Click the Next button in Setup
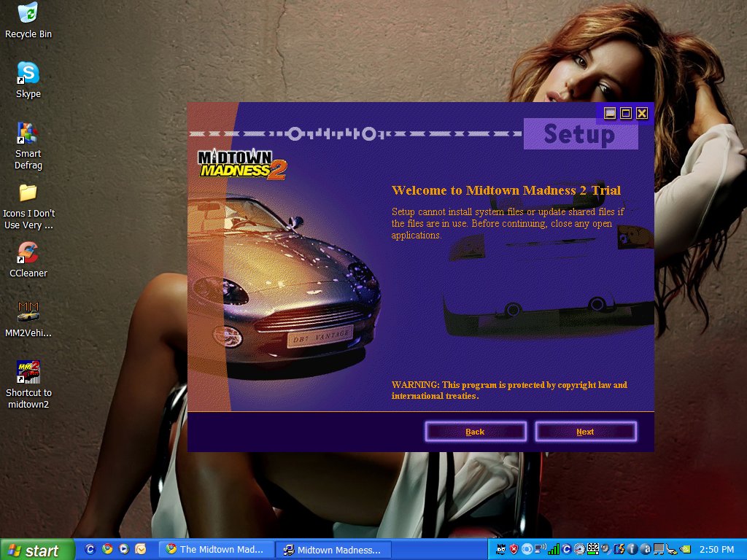Image resolution: width=747 pixels, height=560 pixels. pyautogui.click(x=586, y=432)
